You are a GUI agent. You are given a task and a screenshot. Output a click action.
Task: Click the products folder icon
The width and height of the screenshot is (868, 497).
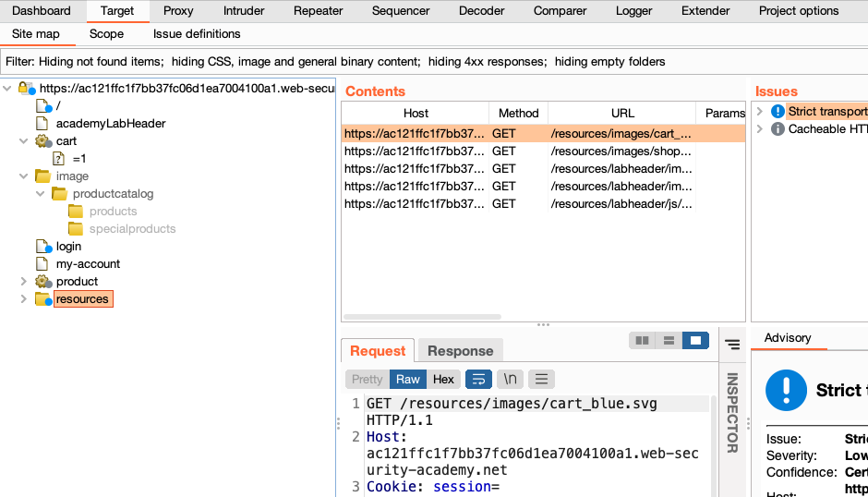point(77,212)
